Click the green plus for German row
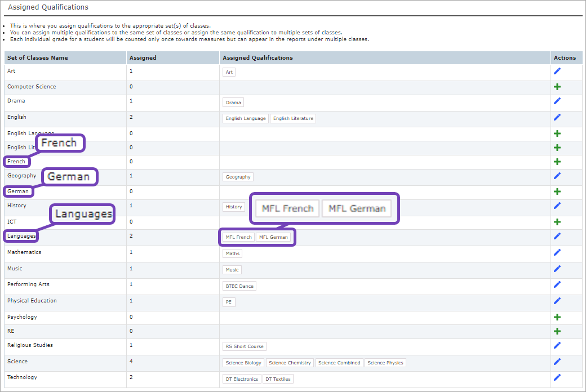The height and width of the screenshot is (392, 586). (x=557, y=192)
